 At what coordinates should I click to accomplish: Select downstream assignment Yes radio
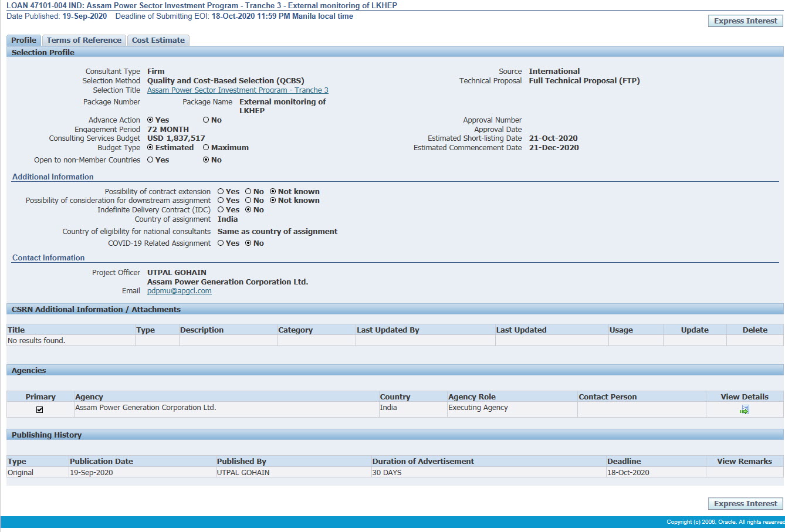[221, 200]
